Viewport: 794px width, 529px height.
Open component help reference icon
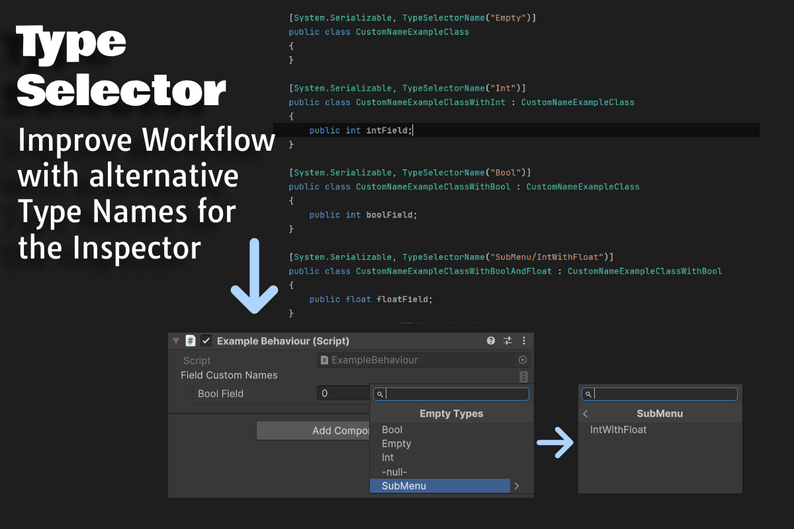(x=491, y=341)
